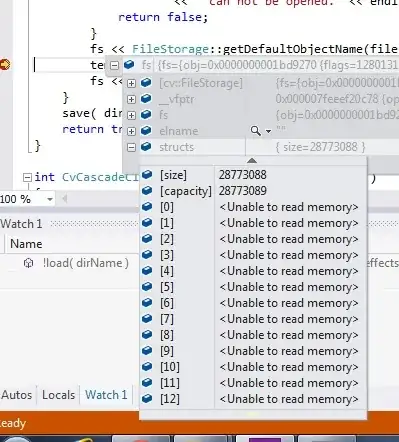The width and height of the screenshot is (399, 442).
Task: Click the cube icon beside [capacity]
Action: 147,190
